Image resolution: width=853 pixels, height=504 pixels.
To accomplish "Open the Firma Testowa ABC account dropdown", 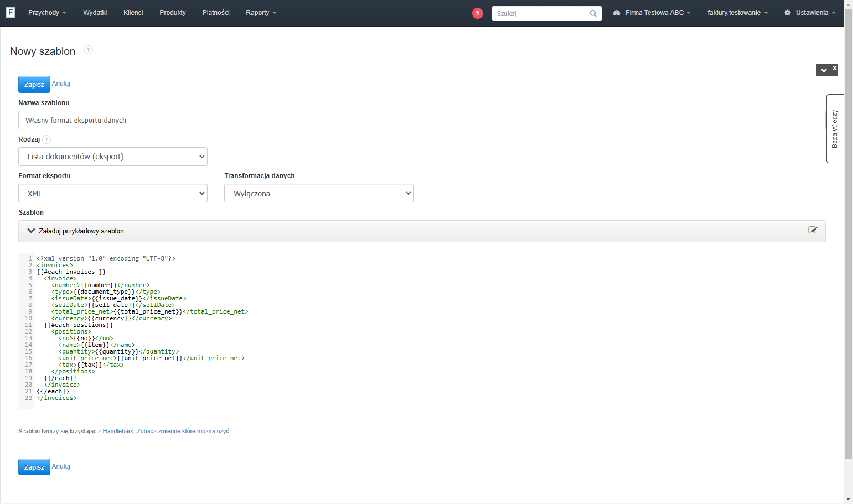I will click(x=652, y=13).
